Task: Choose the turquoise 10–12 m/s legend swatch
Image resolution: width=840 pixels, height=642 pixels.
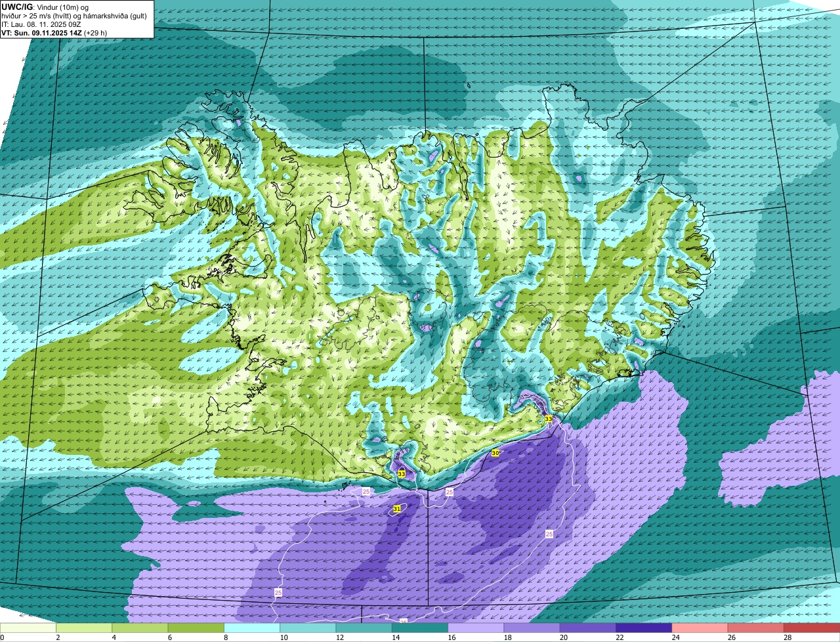Action: point(308,628)
